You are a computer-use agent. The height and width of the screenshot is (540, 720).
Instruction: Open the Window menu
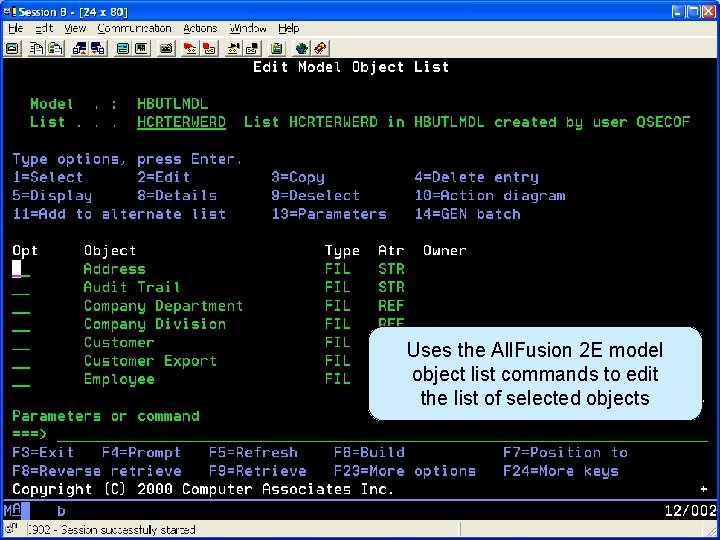click(248, 28)
